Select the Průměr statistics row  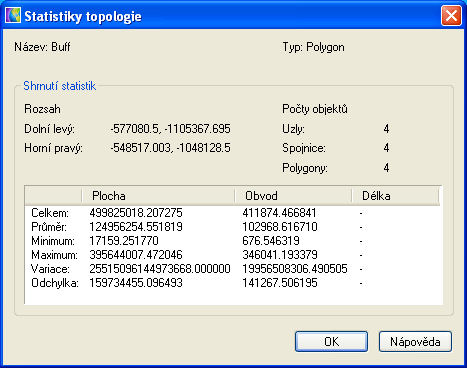[233, 227]
